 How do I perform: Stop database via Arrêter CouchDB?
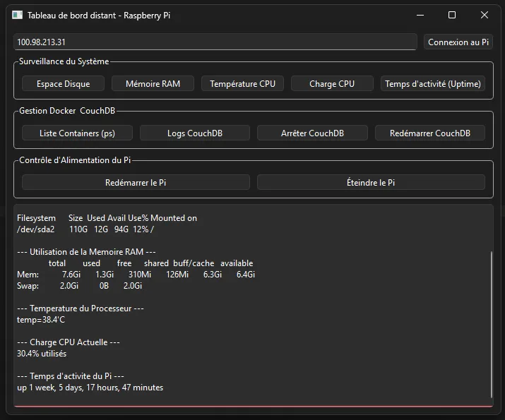coord(312,133)
